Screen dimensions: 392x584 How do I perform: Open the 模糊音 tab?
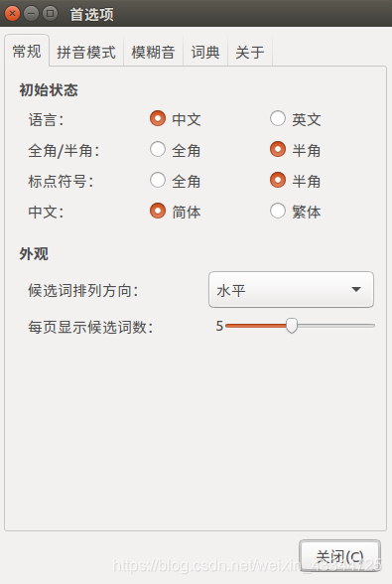tap(153, 52)
